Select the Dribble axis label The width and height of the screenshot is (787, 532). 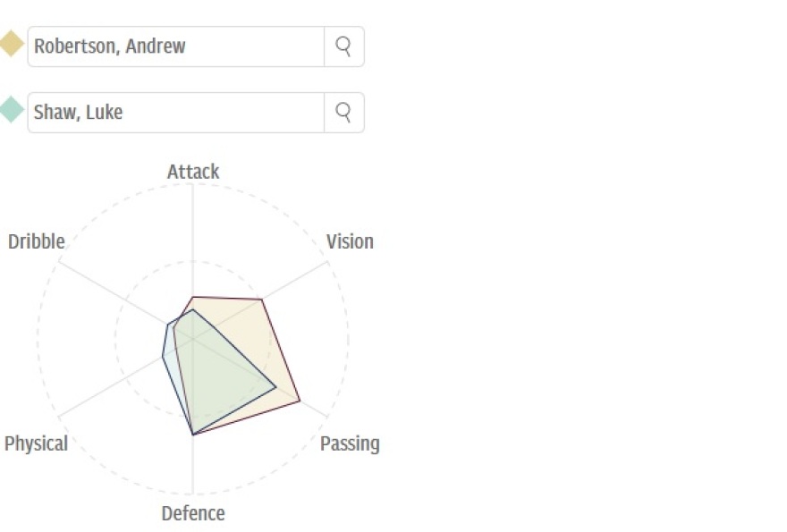(37, 241)
